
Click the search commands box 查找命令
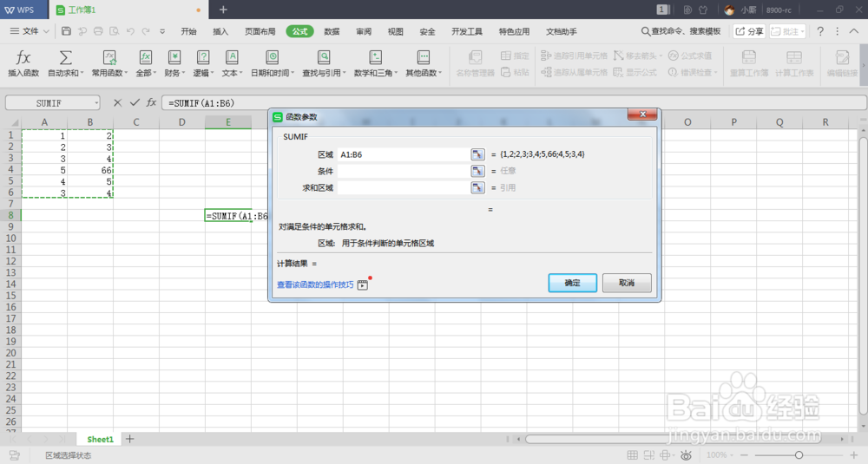click(x=681, y=31)
